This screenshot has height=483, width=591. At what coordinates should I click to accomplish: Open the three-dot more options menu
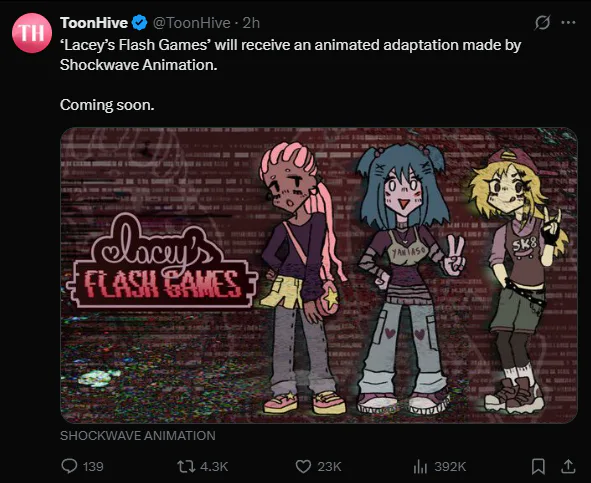pos(568,23)
